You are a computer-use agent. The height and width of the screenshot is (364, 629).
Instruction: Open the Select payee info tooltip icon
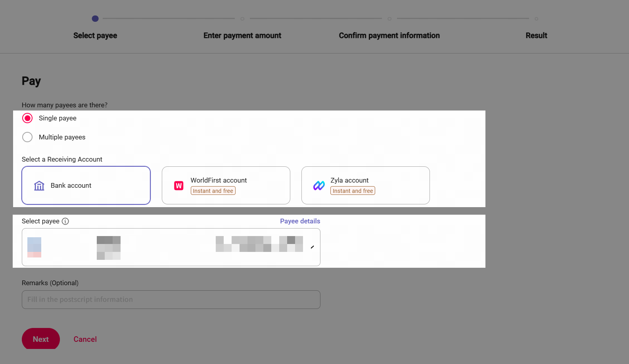pos(65,221)
